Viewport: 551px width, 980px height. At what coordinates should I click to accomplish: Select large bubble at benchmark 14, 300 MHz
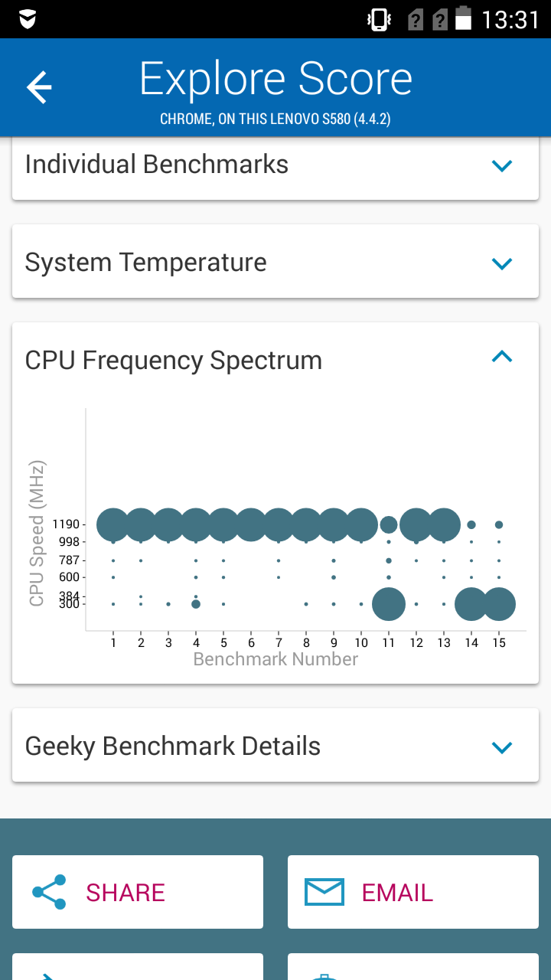471,604
